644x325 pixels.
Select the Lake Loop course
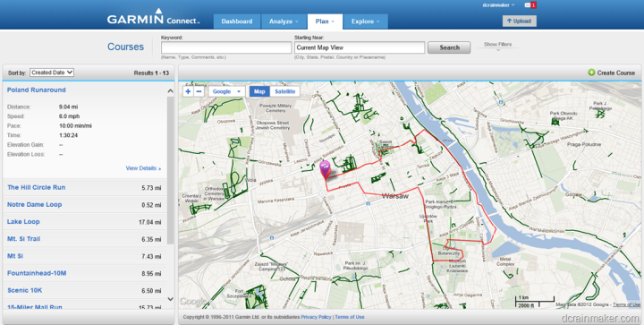pos(23,221)
